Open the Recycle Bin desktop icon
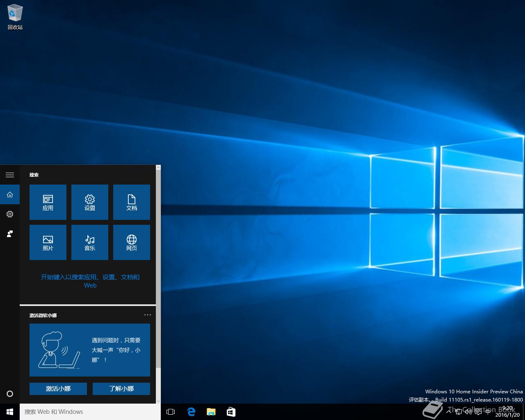 point(15,17)
